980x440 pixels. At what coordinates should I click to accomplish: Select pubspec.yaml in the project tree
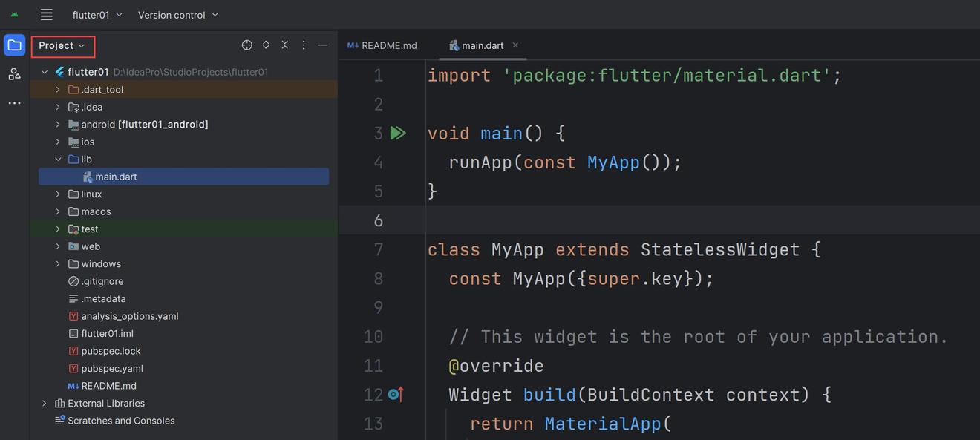coord(112,369)
